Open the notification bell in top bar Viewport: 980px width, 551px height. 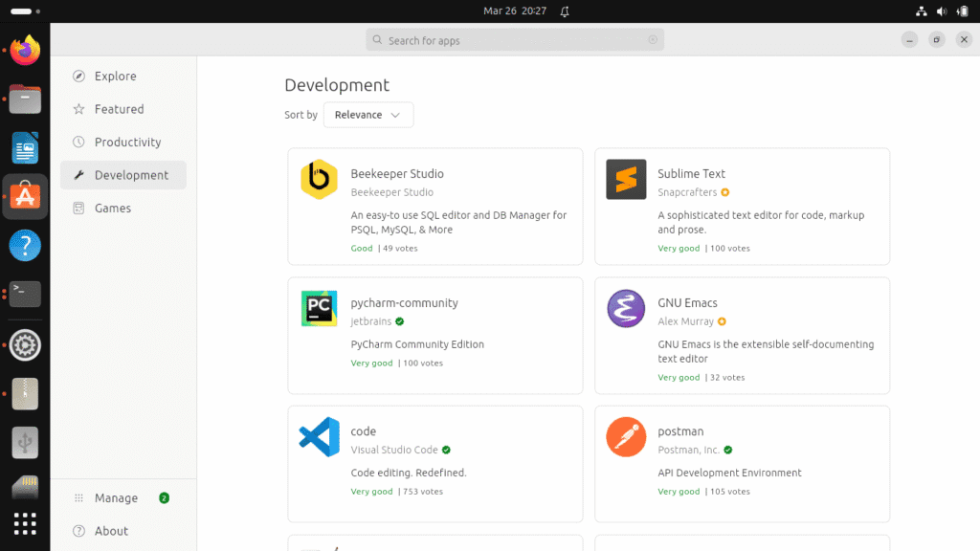point(565,11)
